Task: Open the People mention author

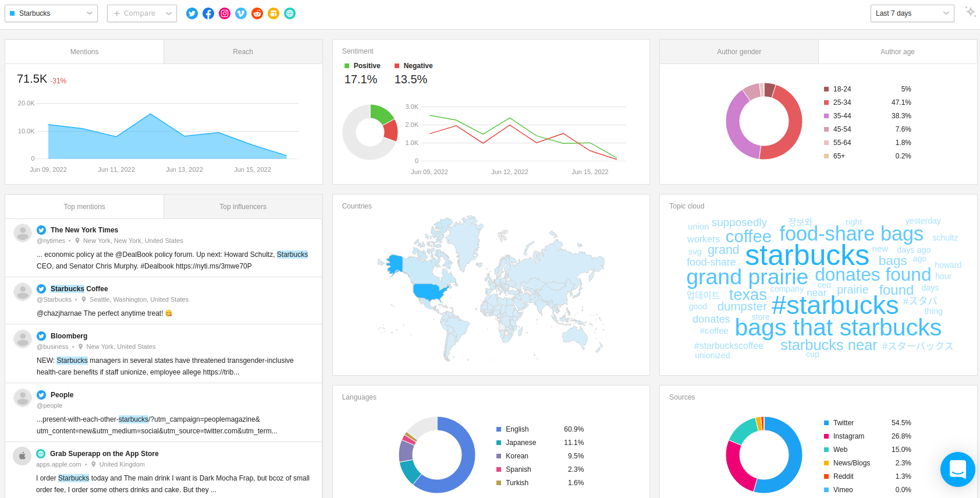Action: pos(62,395)
